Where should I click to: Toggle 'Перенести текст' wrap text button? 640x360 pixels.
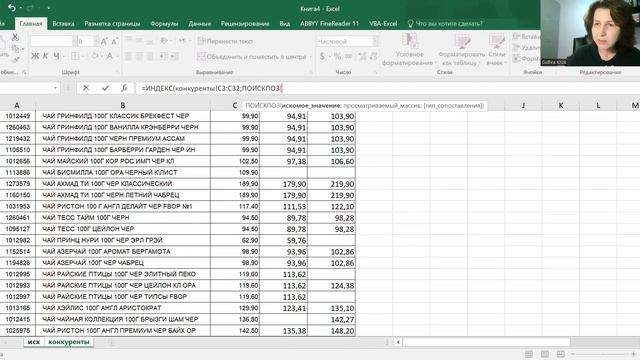225,41
